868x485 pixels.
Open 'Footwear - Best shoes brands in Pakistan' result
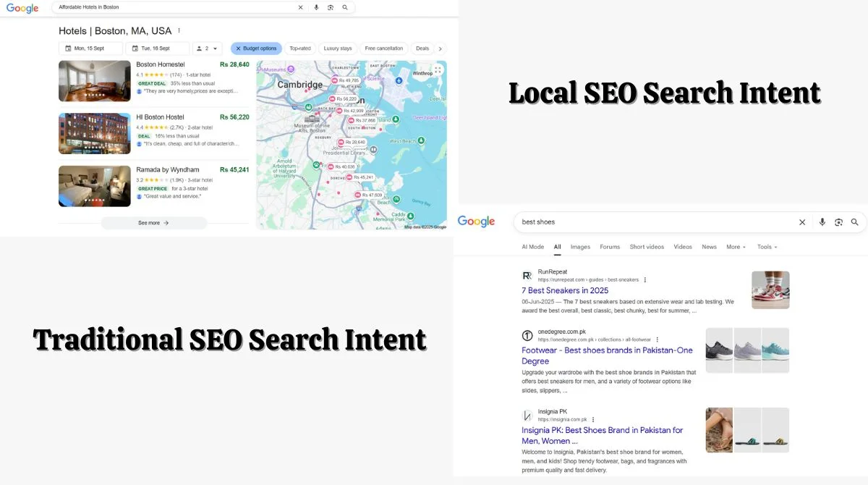[x=607, y=355]
